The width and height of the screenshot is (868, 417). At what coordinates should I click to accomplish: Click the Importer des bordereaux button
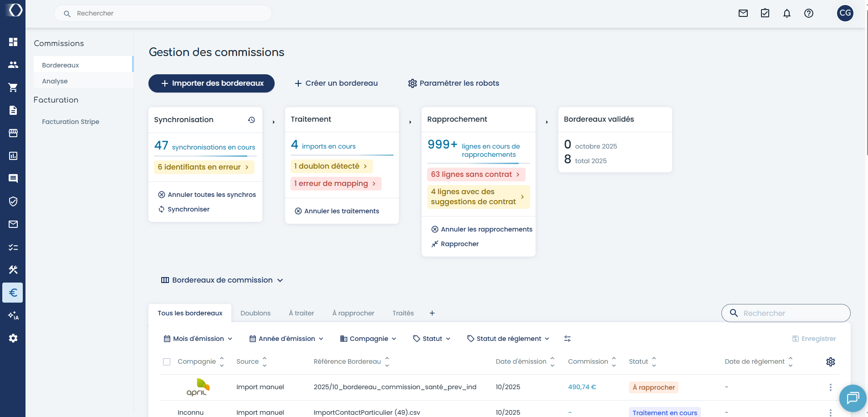click(x=211, y=83)
